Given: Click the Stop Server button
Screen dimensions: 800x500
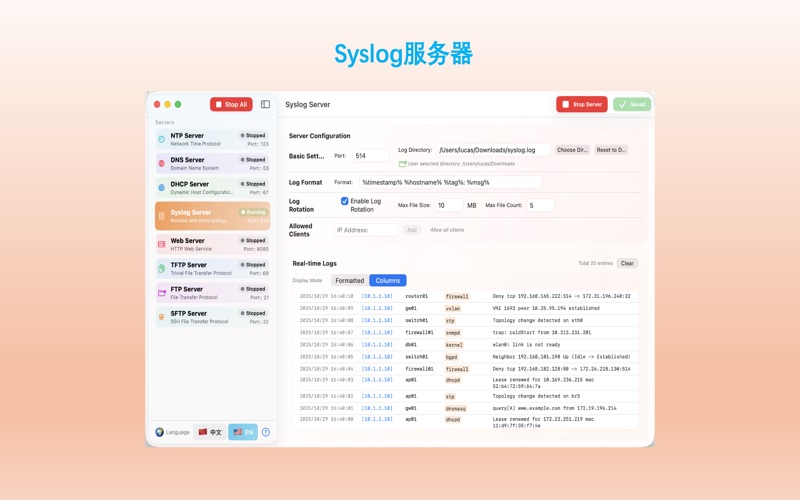Looking at the screenshot, I should click(582, 104).
